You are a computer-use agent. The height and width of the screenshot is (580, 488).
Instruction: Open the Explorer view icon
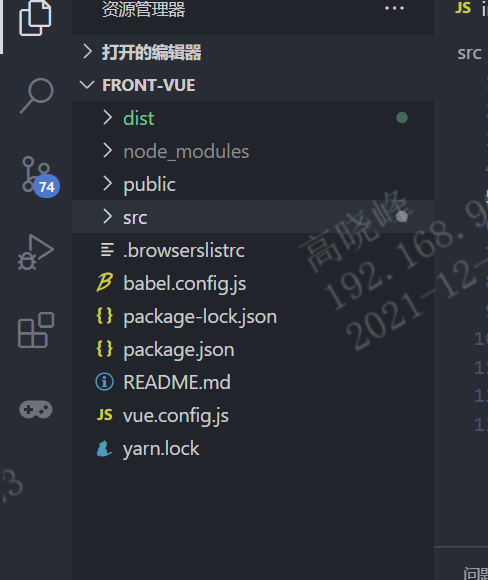pos(35,18)
